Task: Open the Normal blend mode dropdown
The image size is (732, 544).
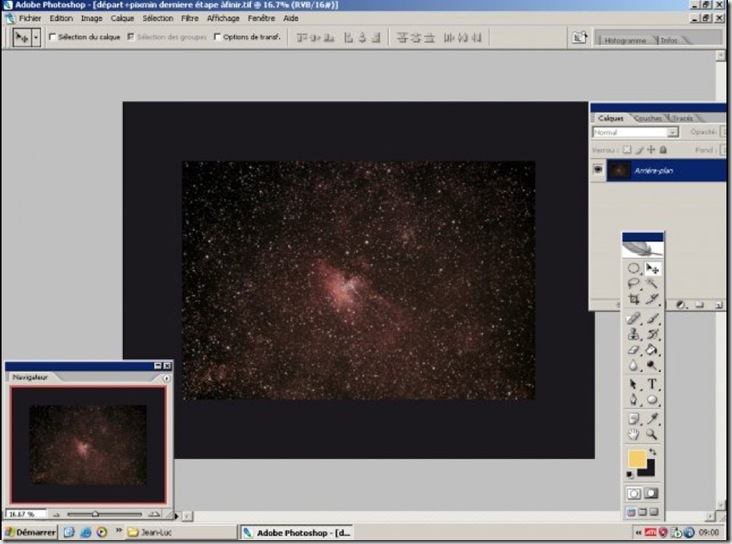Action: (x=635, y=132)
